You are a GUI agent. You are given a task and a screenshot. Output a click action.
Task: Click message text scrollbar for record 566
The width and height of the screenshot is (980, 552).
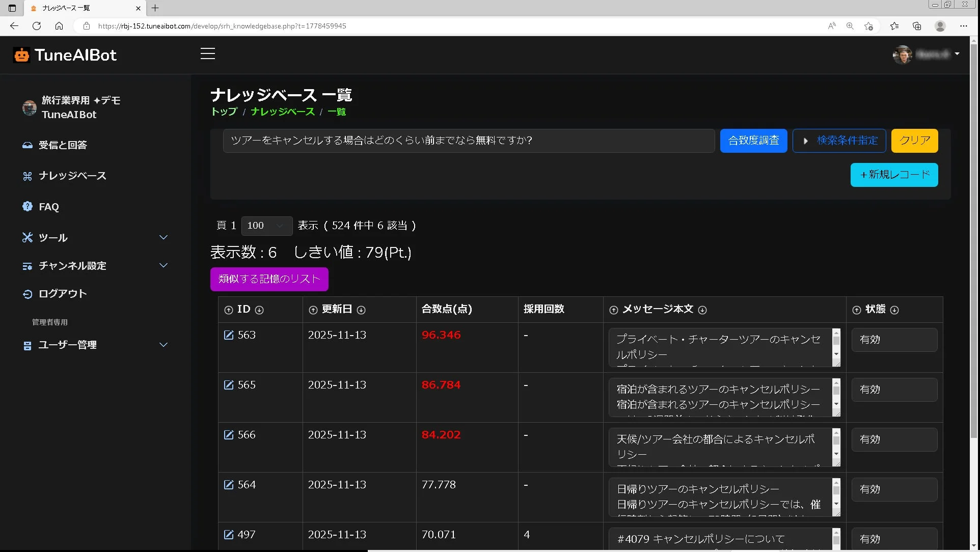[x=836, y=447]
